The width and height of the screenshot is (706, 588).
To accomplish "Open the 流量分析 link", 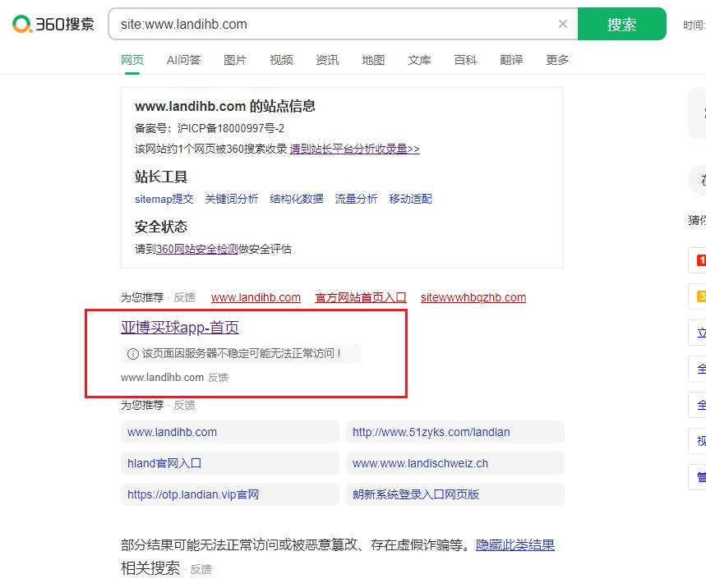I will click(356, 199).
